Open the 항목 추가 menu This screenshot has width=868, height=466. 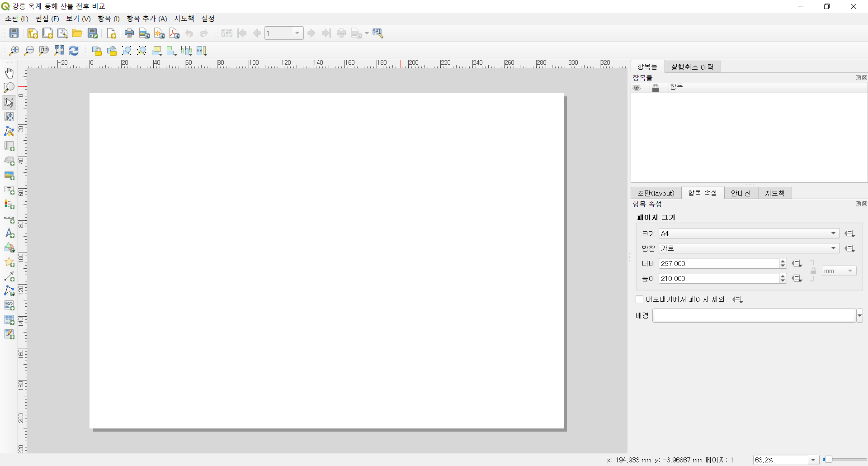[147, 19]
